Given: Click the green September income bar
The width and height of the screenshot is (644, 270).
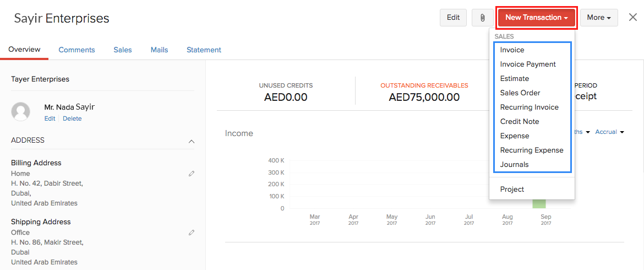Looking at the screenshot, I should click(539, 204).
